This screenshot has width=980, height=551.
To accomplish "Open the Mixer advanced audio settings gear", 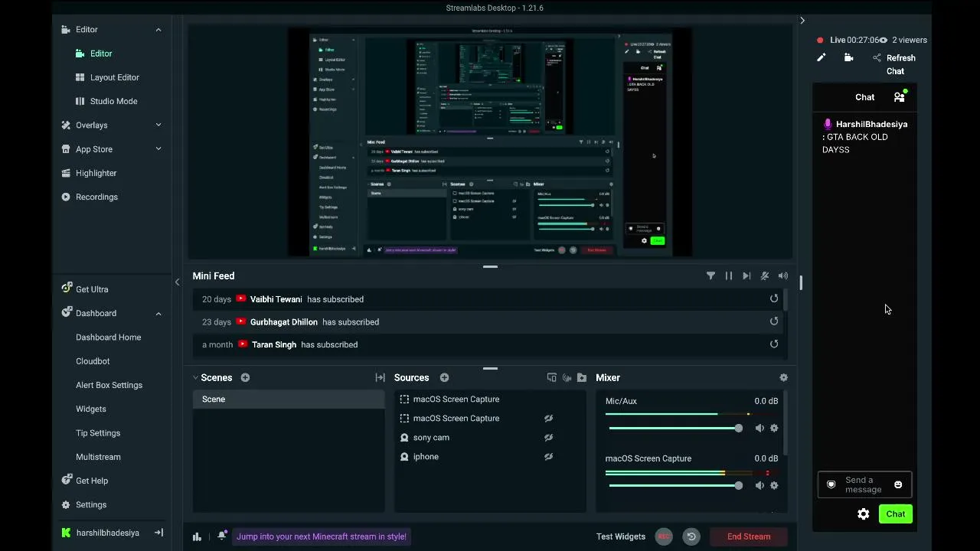I will (783, 377).
